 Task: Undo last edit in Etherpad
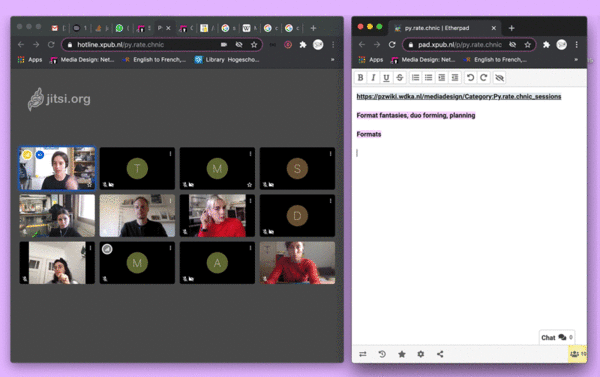click(x=470, y=78)
